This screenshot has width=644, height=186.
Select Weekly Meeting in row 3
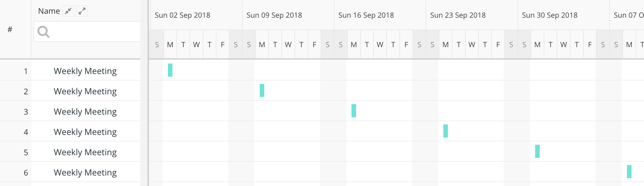click(85, 112)
